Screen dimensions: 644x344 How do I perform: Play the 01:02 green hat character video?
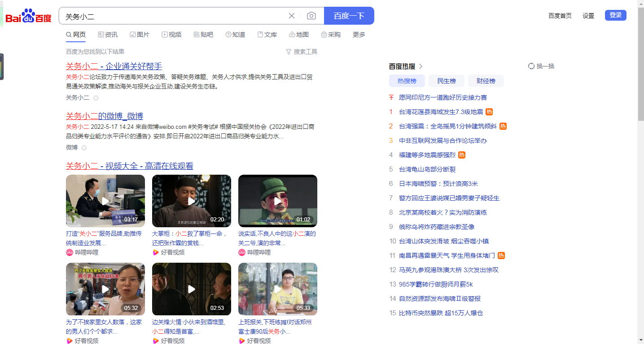[x=278, y=201]
